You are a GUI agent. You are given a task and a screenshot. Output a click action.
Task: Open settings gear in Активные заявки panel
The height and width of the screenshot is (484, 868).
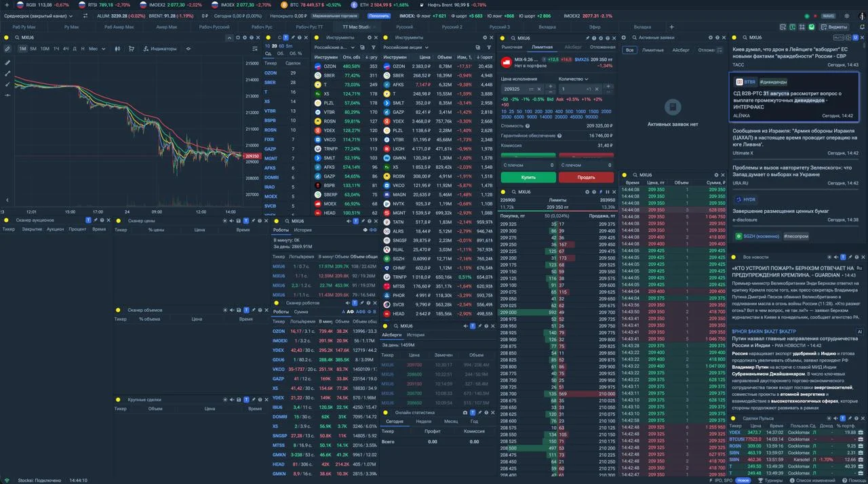[711, 38]
